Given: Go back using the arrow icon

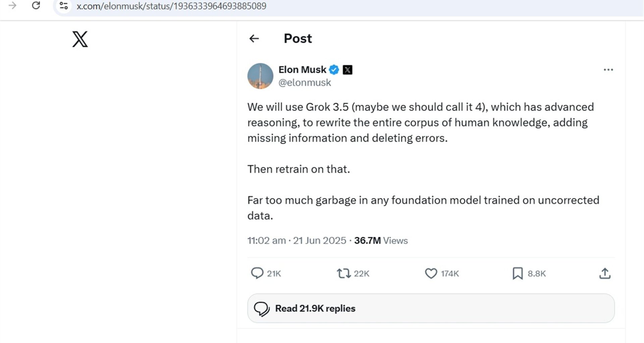Looking at the screenshot, I should coord(254,39).
